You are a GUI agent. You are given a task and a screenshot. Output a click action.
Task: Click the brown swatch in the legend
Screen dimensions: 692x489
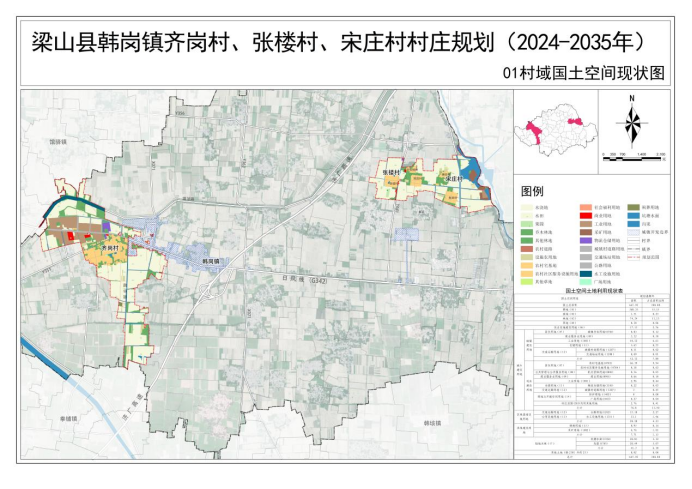[584, 230]
